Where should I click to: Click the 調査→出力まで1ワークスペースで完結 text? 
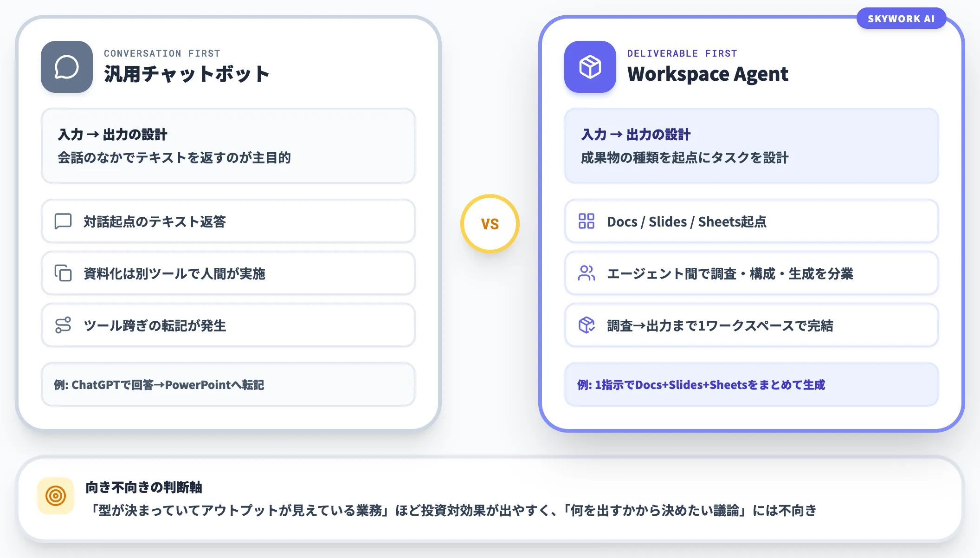coord(720,325)
